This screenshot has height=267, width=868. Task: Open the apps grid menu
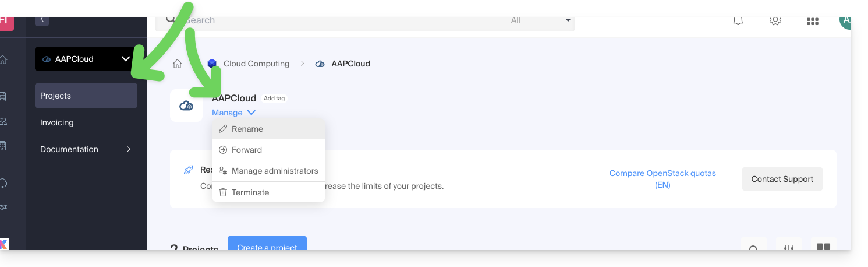pos(813,21)
